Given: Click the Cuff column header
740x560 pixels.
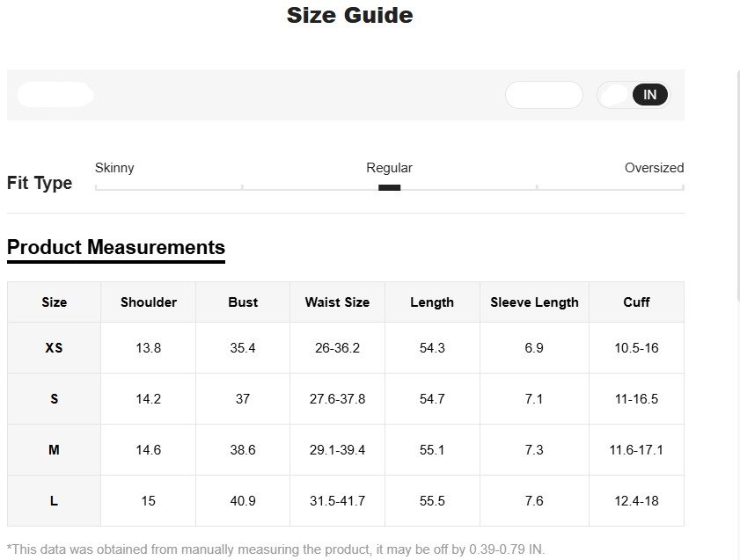Looking at the screenshot, I should (636, 302).
